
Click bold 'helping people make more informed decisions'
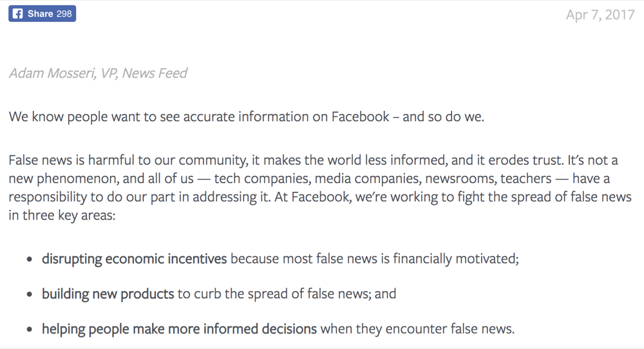coord(179,329)
